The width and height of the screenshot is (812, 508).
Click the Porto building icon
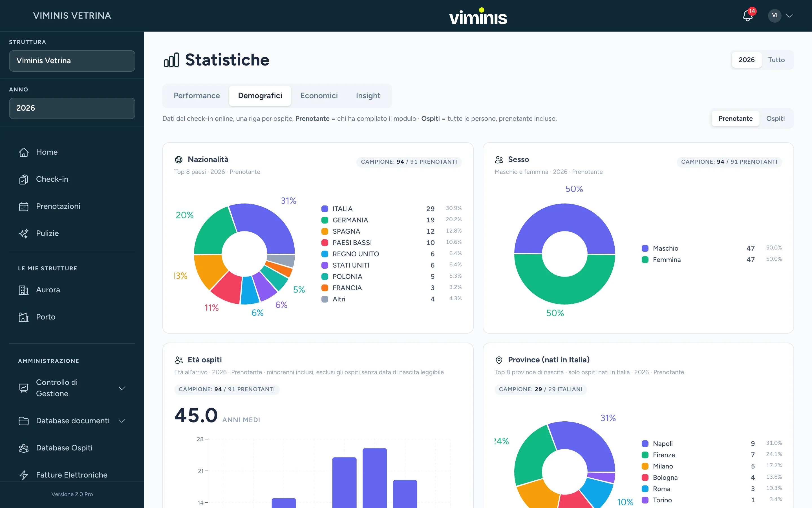[x=23, y=317]
